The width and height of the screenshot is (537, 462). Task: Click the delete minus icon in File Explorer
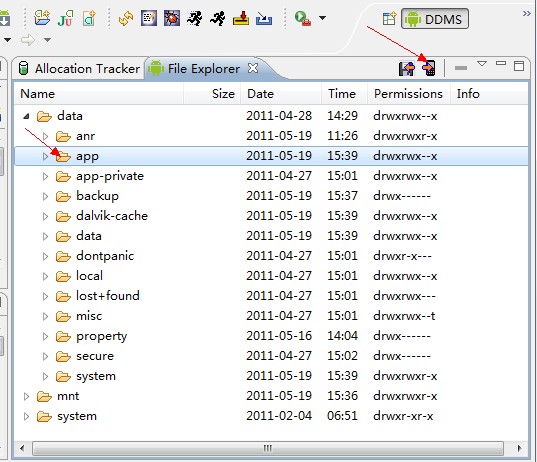(461, 68)
